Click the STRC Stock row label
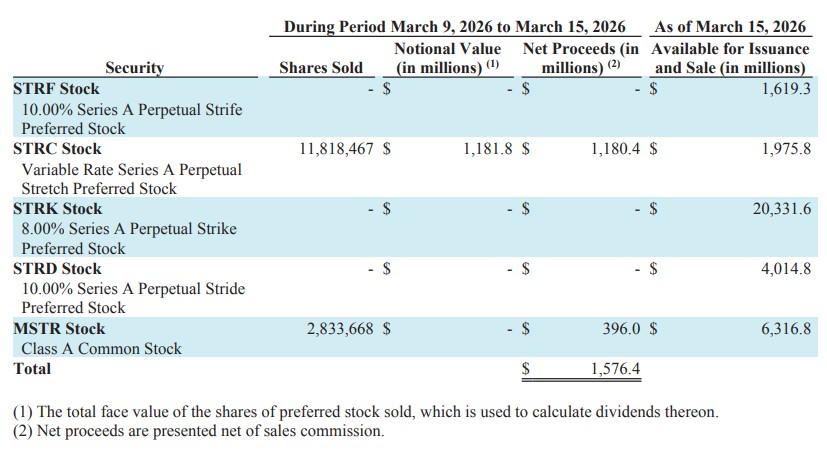The height and width of the screenshot is (457, 827). click(57, 149)
